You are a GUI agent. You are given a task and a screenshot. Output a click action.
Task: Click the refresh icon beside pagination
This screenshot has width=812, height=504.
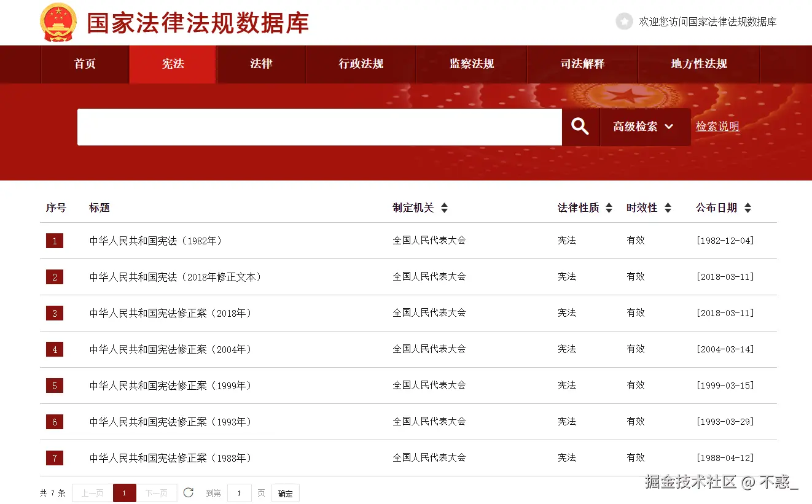tap(189, 492)
